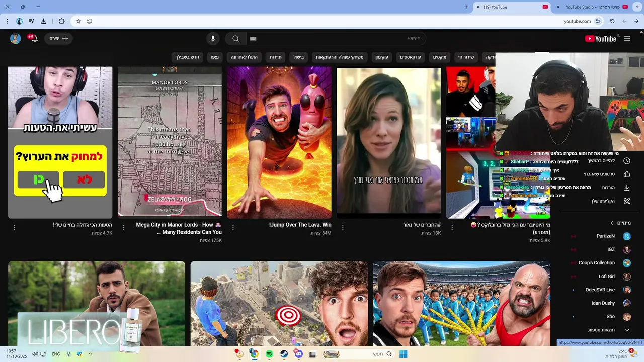This screenshot has width=644, height=362.
Task: Select the חדש בשבילך filter chip
Action: coord(187,57)
